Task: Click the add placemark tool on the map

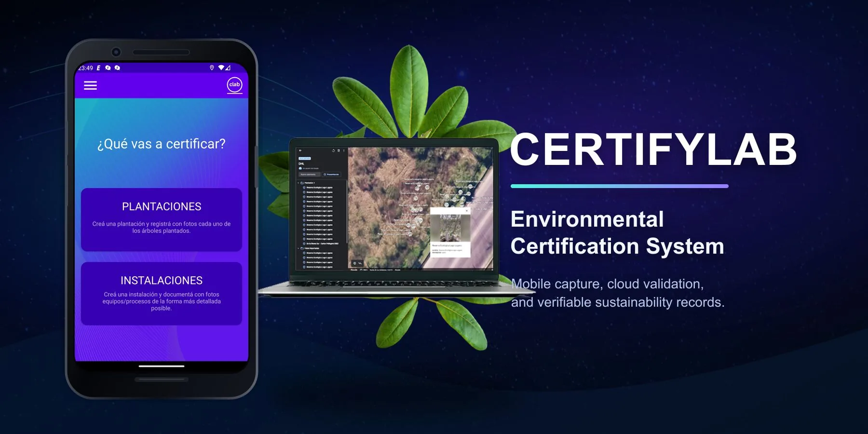Action: [354, 263]
